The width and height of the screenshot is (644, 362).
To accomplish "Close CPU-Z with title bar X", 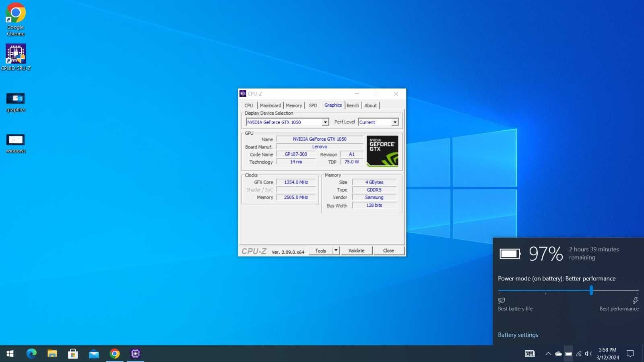I will click(x=396, y=94).
